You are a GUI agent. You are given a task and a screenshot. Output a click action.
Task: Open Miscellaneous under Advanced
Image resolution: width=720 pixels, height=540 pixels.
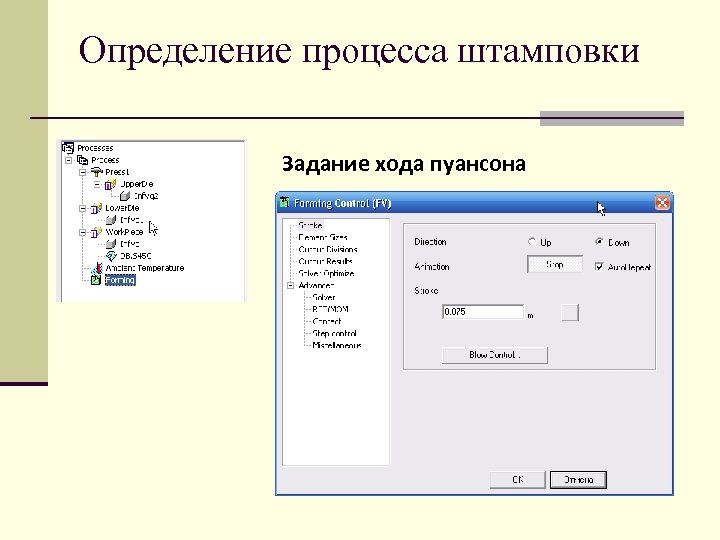337,345
